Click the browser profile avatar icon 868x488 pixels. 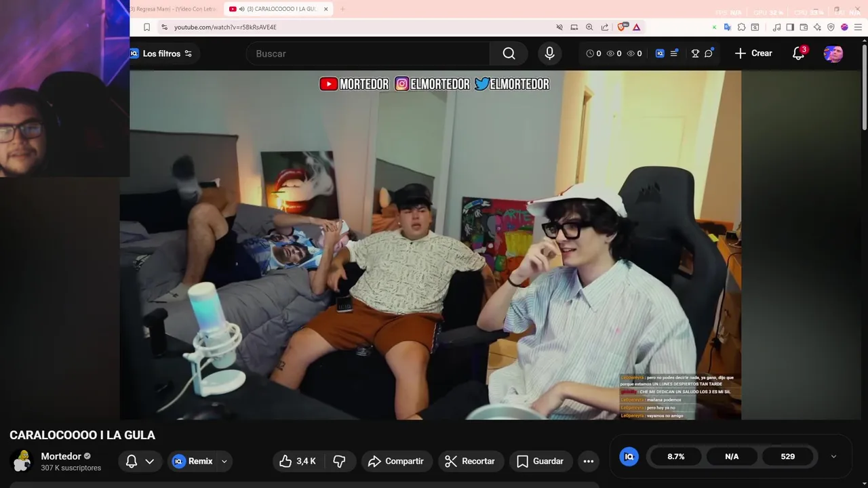tap(844, 27)
